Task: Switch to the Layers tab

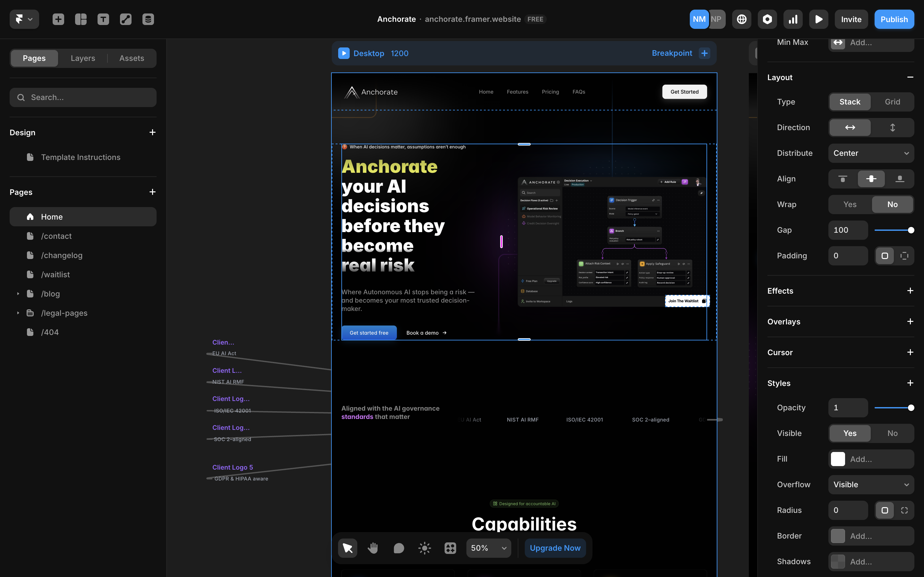Action: [83, 58]
